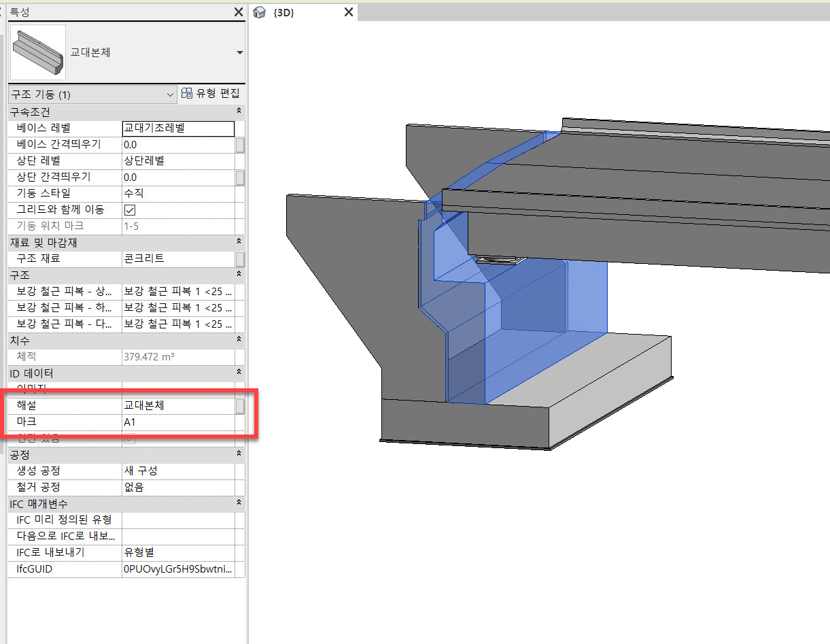Image resolution: width=830 pixels, height=644 pixels.
Task: Click small button beside 상단 간격띄우기 value
Action: (x=240, y=177)
